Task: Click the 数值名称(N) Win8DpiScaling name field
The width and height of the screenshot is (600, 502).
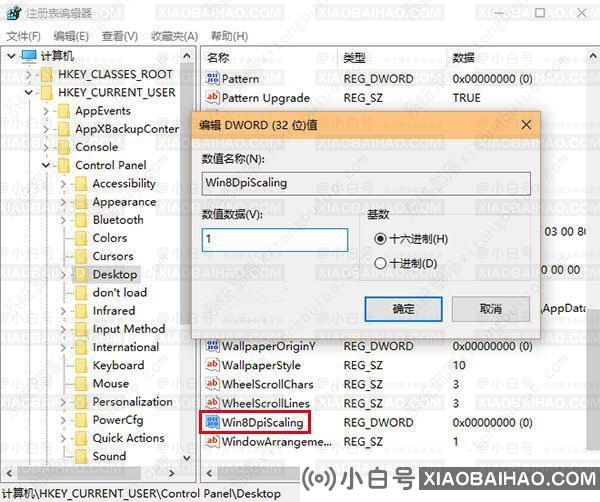Action: (x=366, y=183)
